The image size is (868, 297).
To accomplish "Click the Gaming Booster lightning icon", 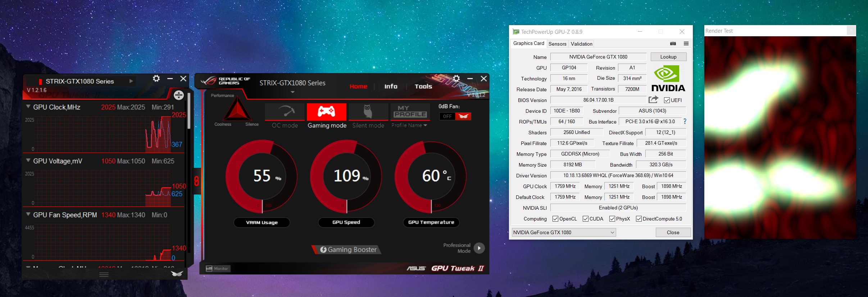I will click(323, 250).
